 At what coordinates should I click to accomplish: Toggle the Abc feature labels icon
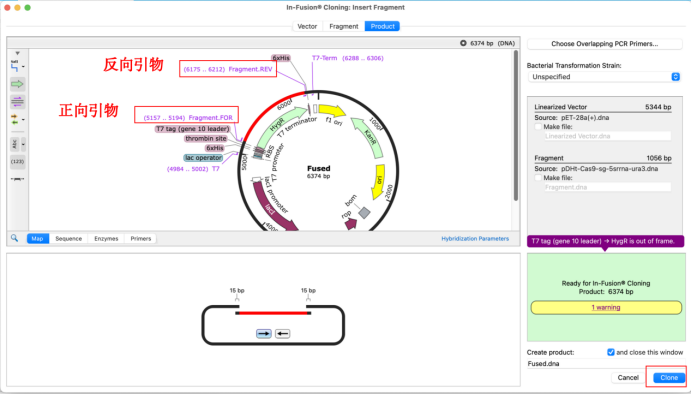[x=15, y=144]
